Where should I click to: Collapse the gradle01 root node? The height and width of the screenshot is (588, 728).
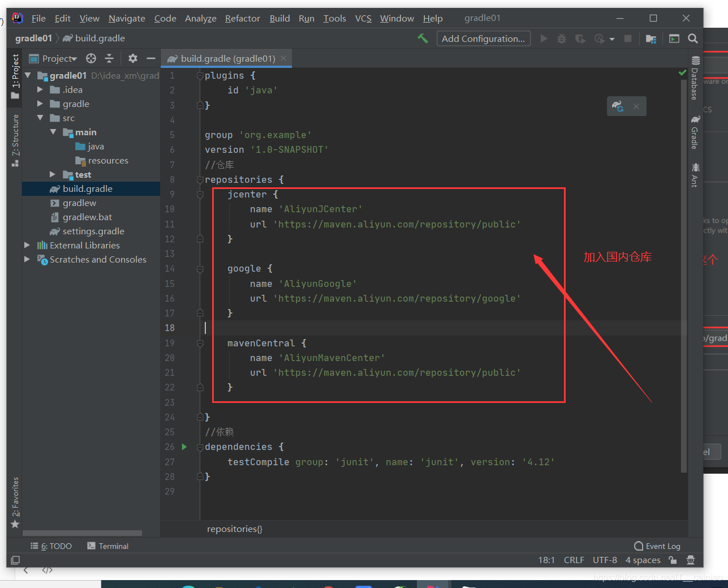[x=28, y=75]
